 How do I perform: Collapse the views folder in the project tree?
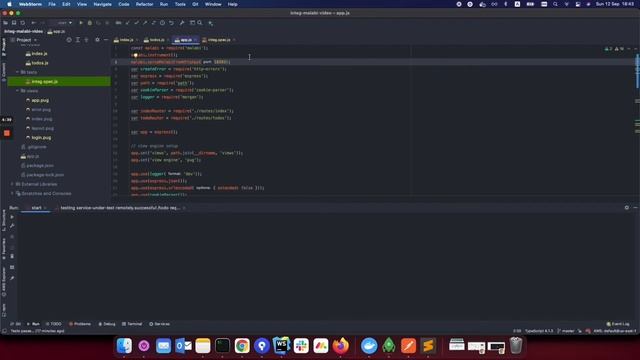pyautogui.click(x=18, y=91)
